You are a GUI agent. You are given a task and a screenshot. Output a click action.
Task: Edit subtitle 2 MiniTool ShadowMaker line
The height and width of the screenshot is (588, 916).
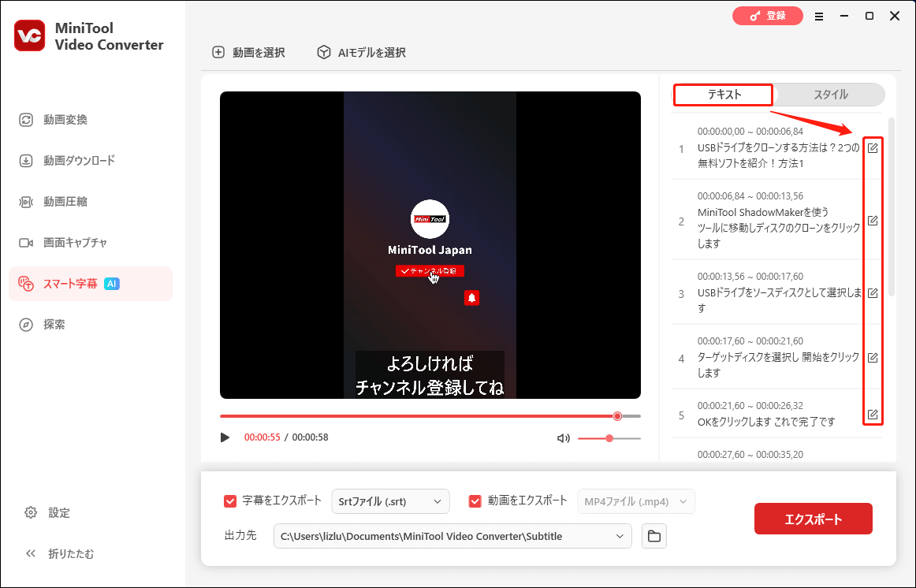[x=872, y=220]
